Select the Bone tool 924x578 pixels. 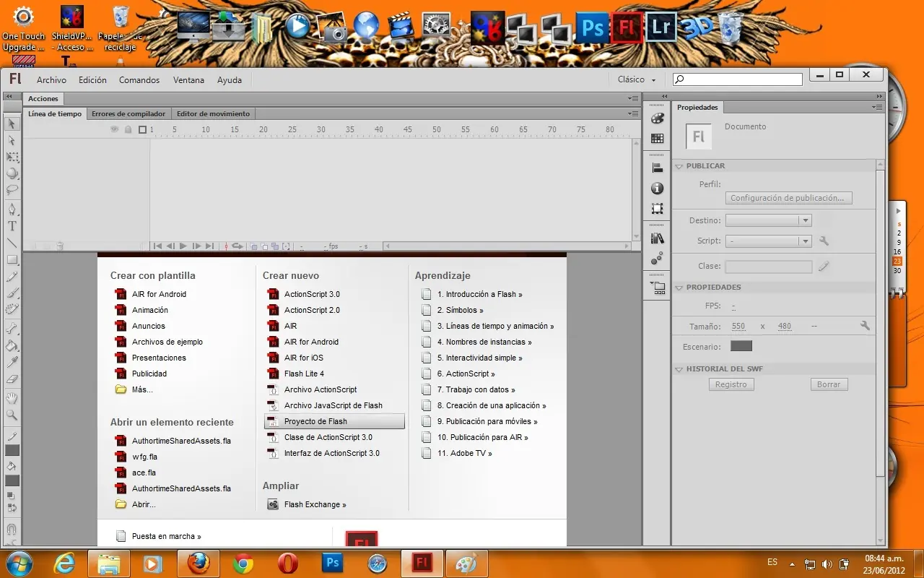pos(12,329)
